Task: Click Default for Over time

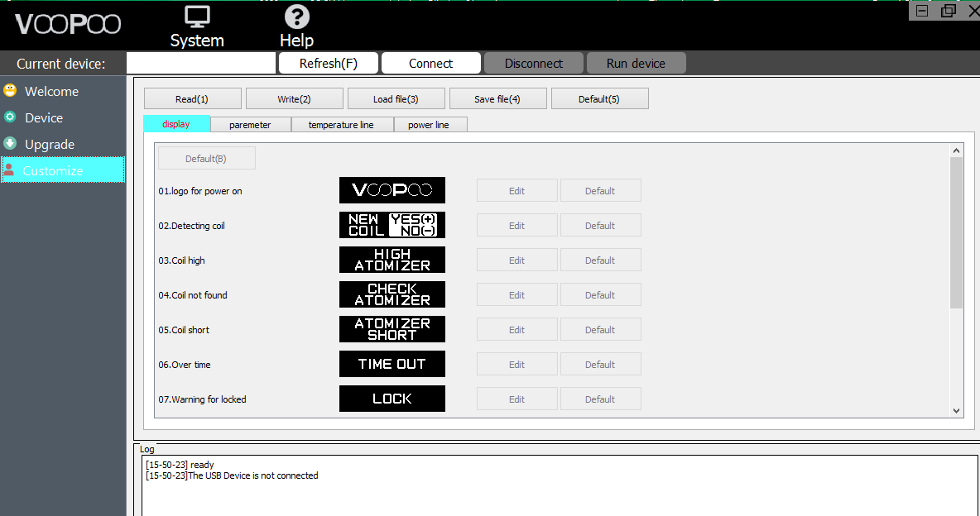Action: tap(600, 364)
